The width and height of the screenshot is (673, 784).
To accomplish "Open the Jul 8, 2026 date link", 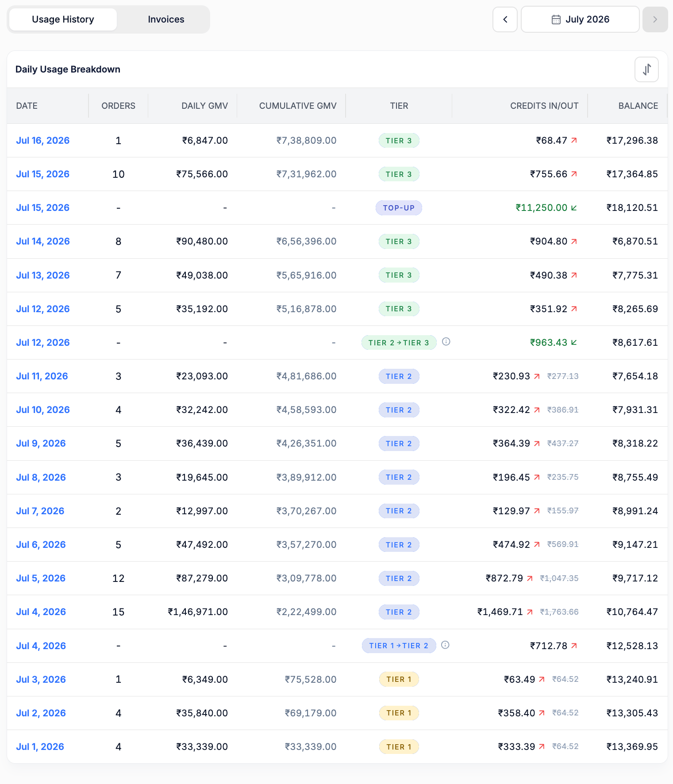I will (x=41, y=477).
